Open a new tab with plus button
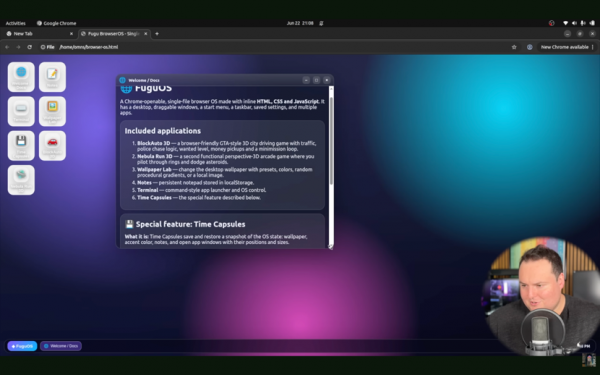 [x=157, y=34]
